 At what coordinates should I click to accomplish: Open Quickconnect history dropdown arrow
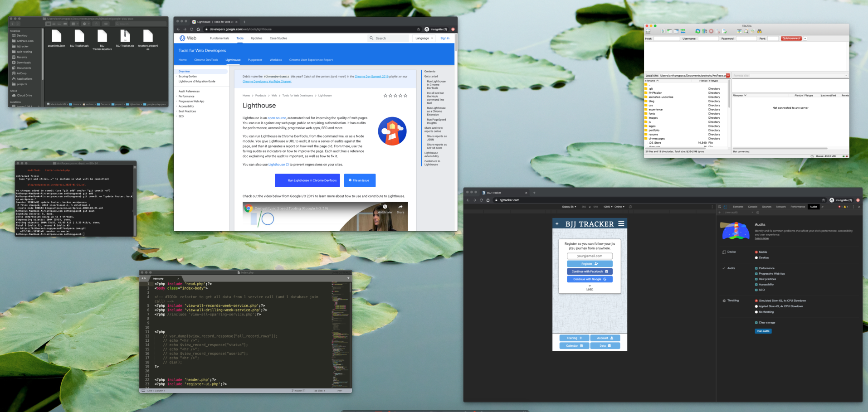click(x=805, y=39)
